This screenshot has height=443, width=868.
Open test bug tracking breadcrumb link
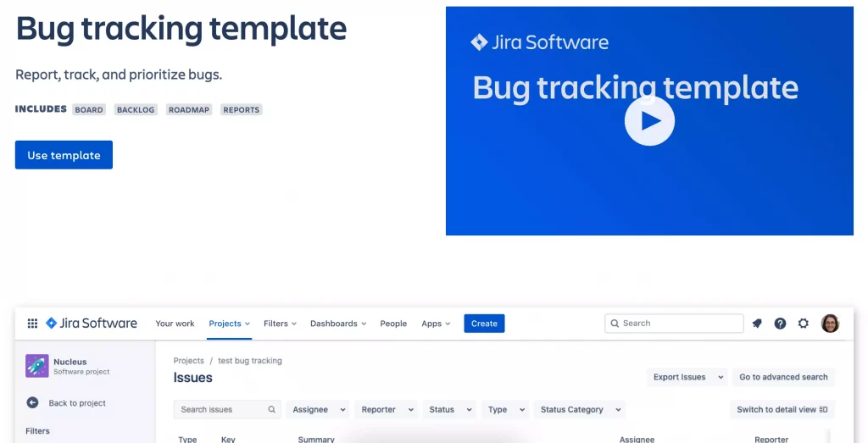point(250,361)
